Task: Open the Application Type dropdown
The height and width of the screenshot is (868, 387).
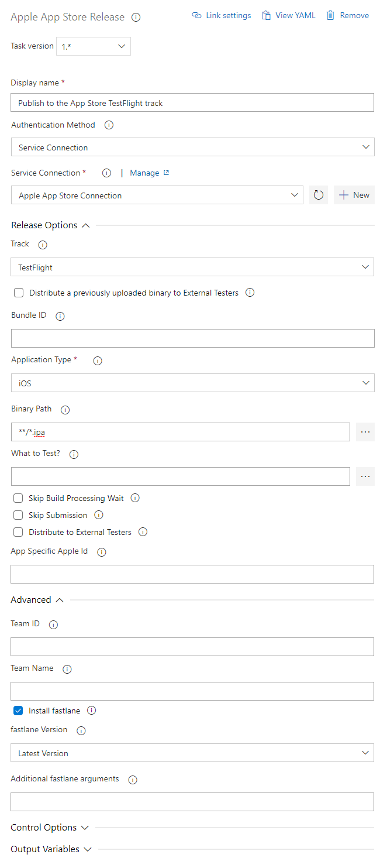Action: [365, 383]
